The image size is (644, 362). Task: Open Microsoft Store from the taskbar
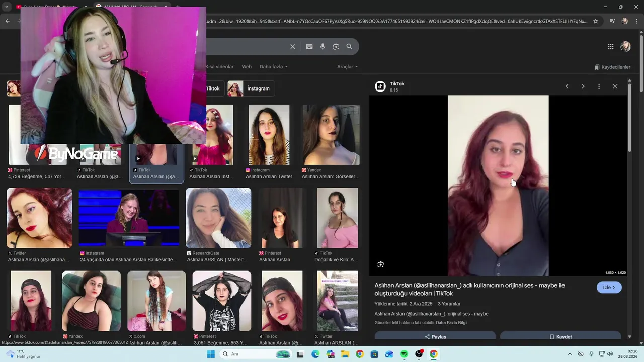[374, 354]
